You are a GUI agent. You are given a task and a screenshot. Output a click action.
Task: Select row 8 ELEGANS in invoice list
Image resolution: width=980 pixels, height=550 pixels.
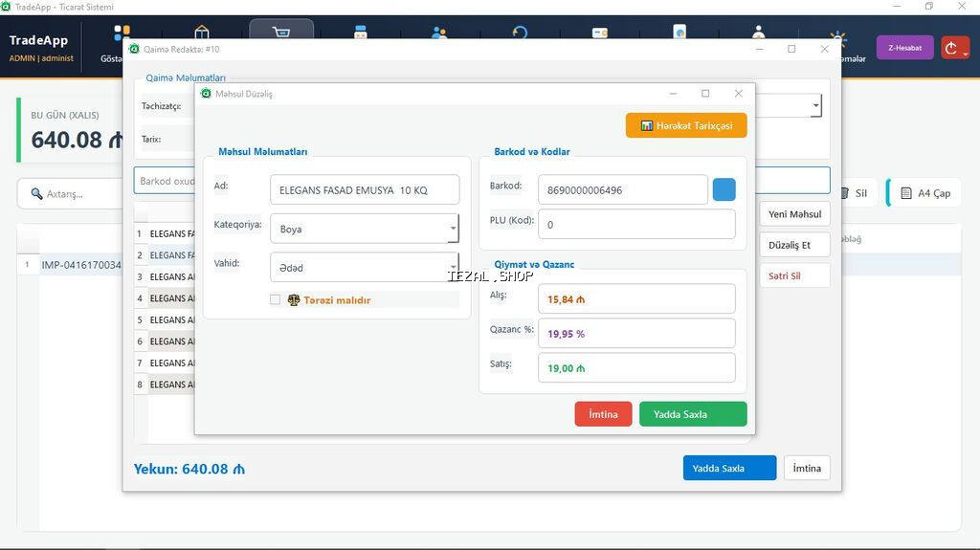pyautogui.click(x=165, y=385)
